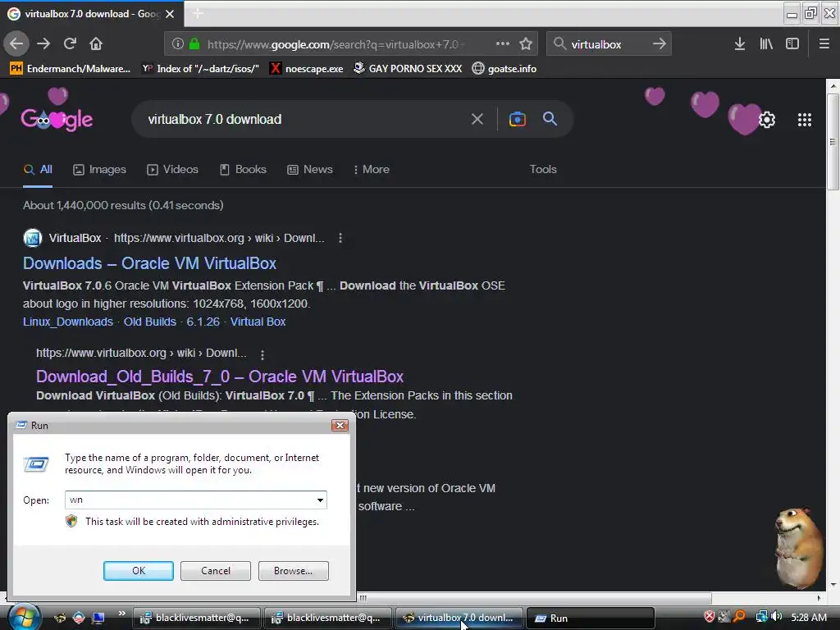The image size is (840, 630).
Task: Switch to Videos results tab
Action: 172,169
